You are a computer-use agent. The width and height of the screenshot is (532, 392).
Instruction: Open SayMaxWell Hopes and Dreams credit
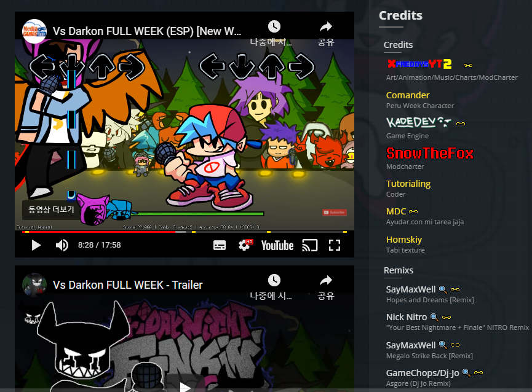click(411, 289)
